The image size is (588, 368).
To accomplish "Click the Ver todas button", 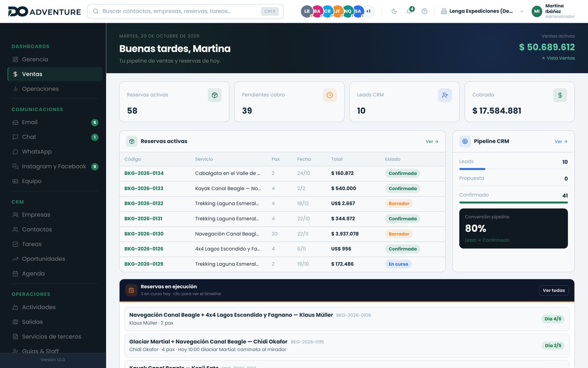I will click(x=554, y=290).
